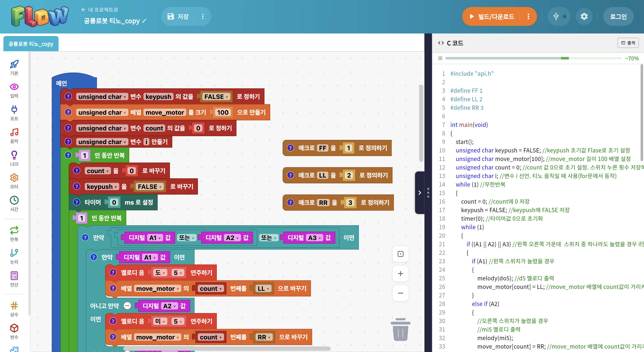The height and width of the screenshot is (352, 644).
Task: Open type dropdown on keypush variable block
Action: pyautogui.click(x=102, y=97)
